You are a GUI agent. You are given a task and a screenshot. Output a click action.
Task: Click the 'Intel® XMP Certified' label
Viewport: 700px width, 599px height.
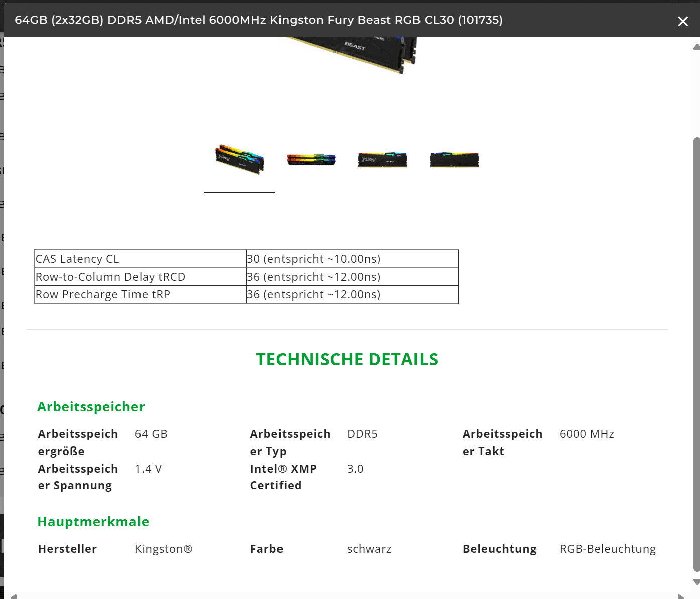tap(283, 477)
